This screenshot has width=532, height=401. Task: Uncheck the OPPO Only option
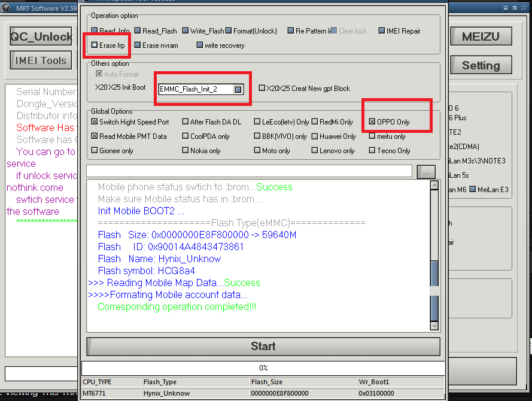(372, 121)
